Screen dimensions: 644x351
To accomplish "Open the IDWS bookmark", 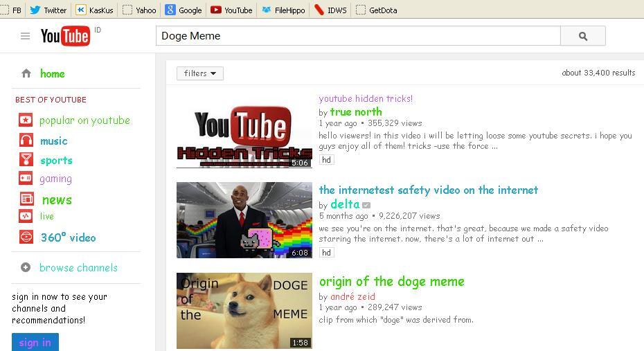I will (x=330, y=10).
